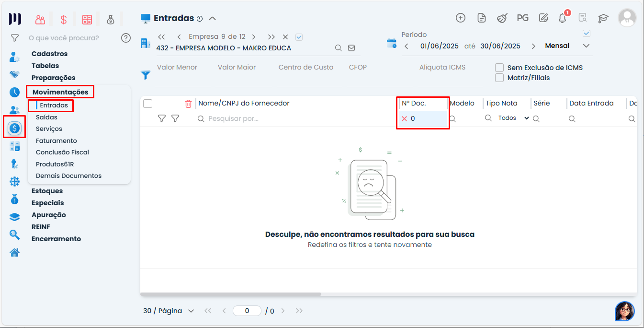The height and width of the screenshot is (328, 644).
Task: Click the plus icon in the top toolbar
Action: (460, 18)
